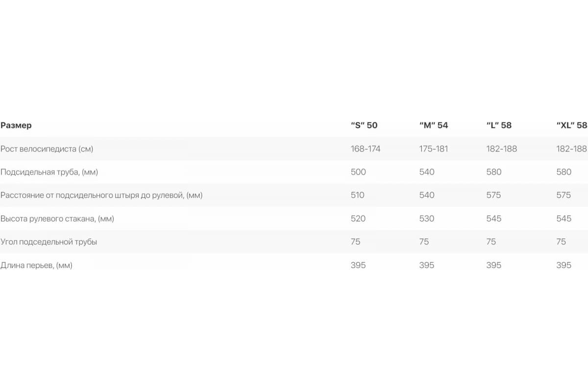Click the "Длина перьев, (мм)" row label
Screen dimensions: 588x392
tap(36, 266)
